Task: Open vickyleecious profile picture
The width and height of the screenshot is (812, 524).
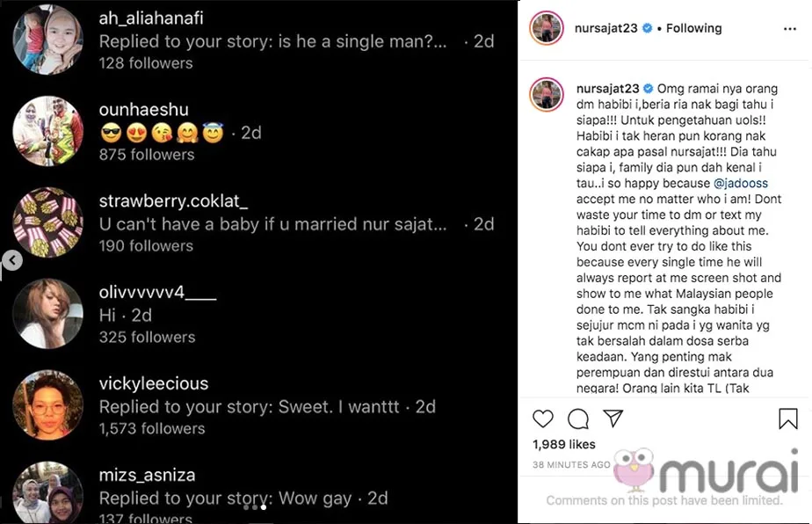Action: [47, 406]
